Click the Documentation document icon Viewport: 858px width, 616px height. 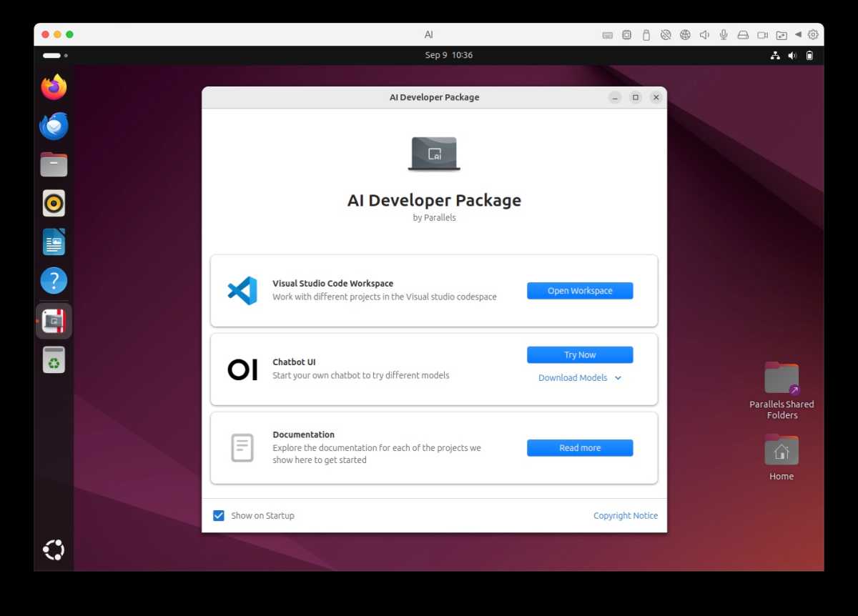pos(242,448)
